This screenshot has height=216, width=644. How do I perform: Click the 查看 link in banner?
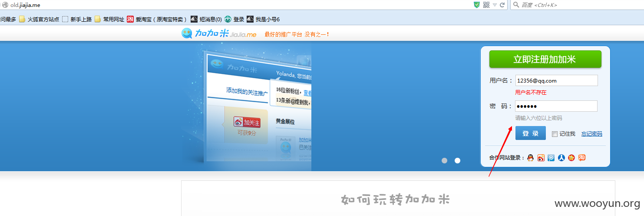(307, 93)
